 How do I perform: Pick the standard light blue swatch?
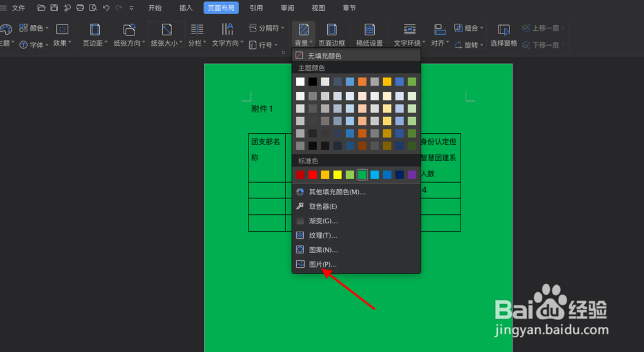(375, 175)
